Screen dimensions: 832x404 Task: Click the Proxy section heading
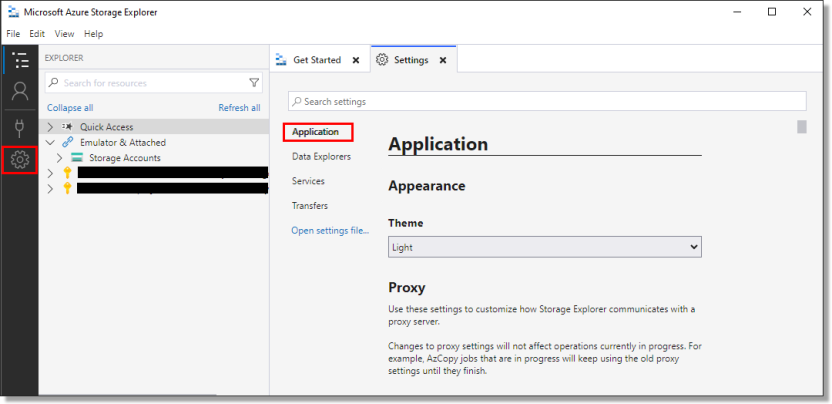coord(407,288)
